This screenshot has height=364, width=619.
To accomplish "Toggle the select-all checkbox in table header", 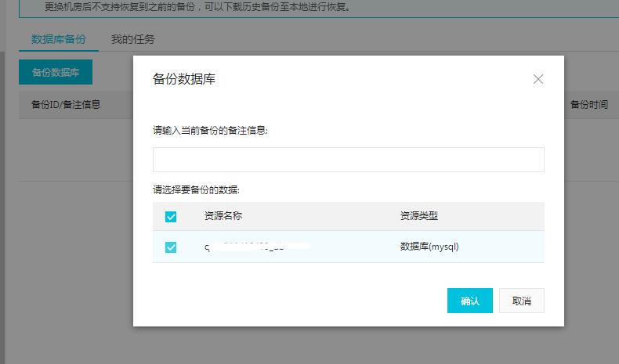I will pyautogui.click(x=171, y=217).
